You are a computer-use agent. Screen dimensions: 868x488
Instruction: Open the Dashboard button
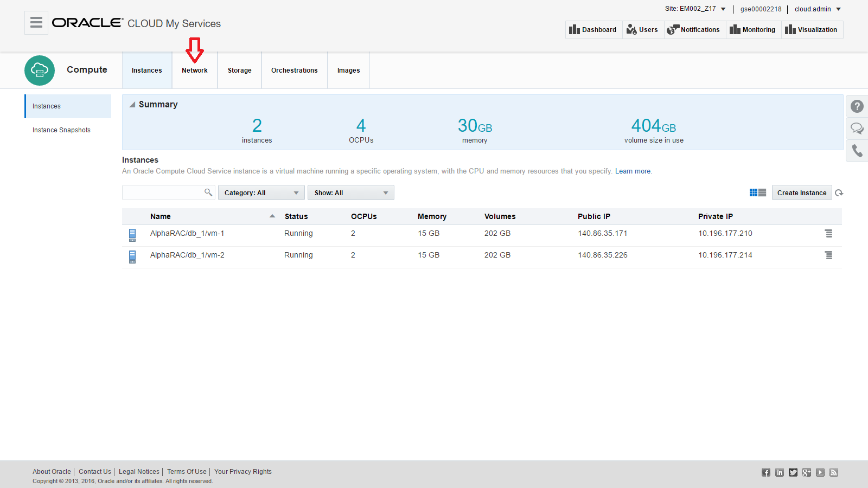(593, 30)
